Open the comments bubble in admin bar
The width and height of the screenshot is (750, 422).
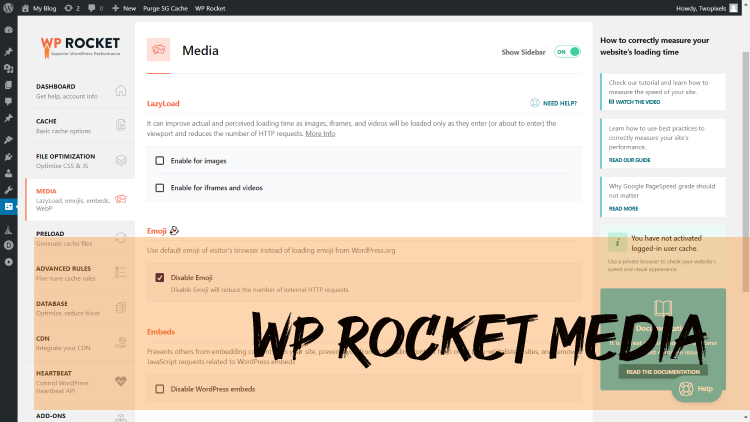pyautogui.click(x=95, y=8)
